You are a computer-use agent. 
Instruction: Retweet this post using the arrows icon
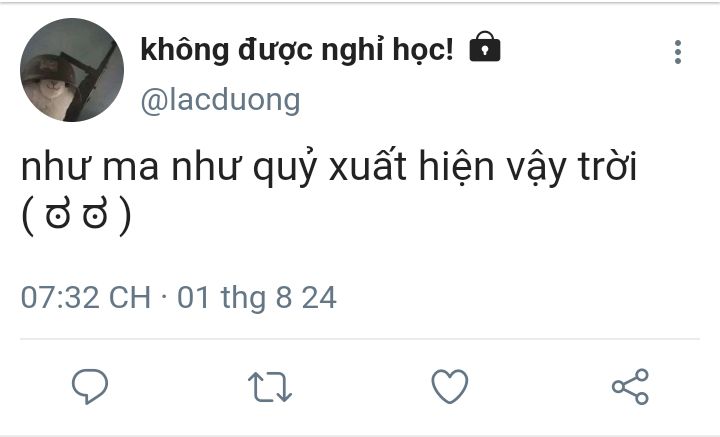(270, 387)
